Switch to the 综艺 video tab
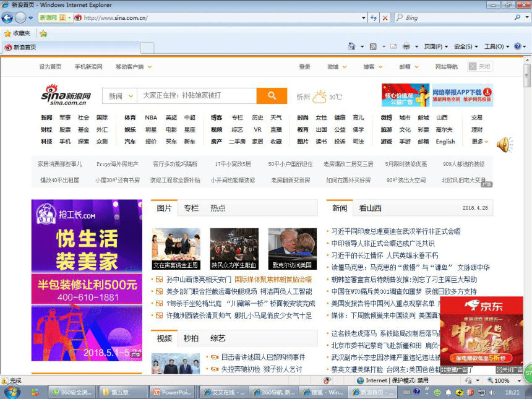Viewport: 532px width, 399px height. [218, 338]
